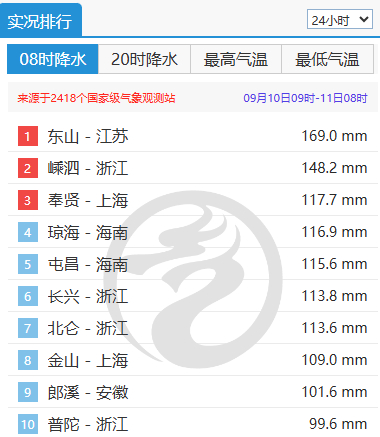Click the 116.9 mm rainfall value

pos(334,232)
